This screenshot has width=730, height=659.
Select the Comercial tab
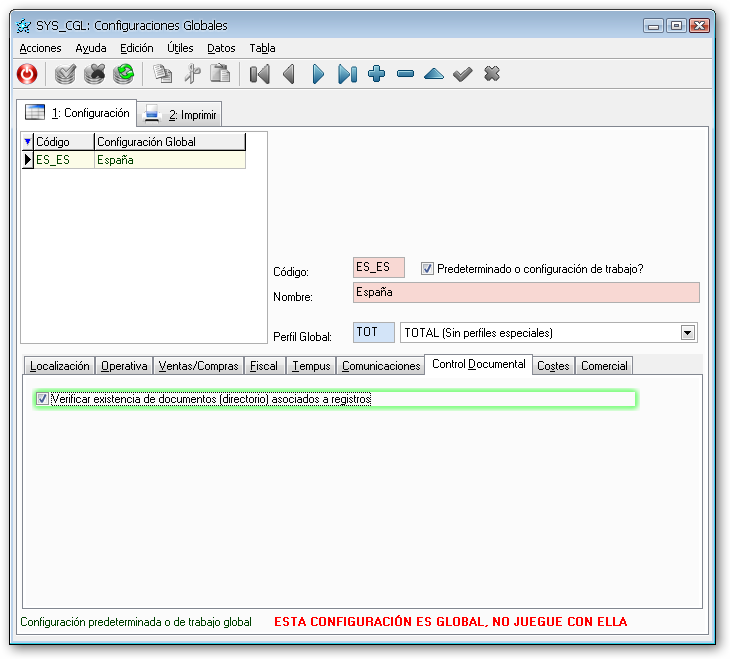[604, 366]
